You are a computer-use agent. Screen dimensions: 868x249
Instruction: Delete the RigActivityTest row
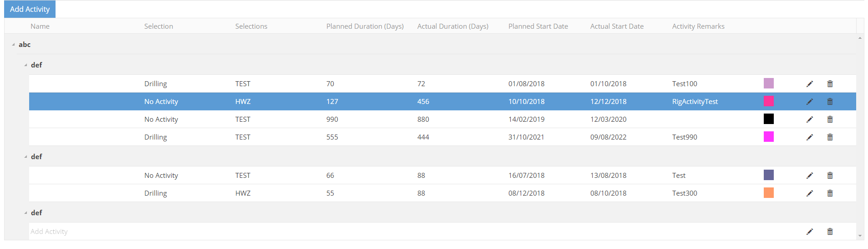(x=830, y=102)
